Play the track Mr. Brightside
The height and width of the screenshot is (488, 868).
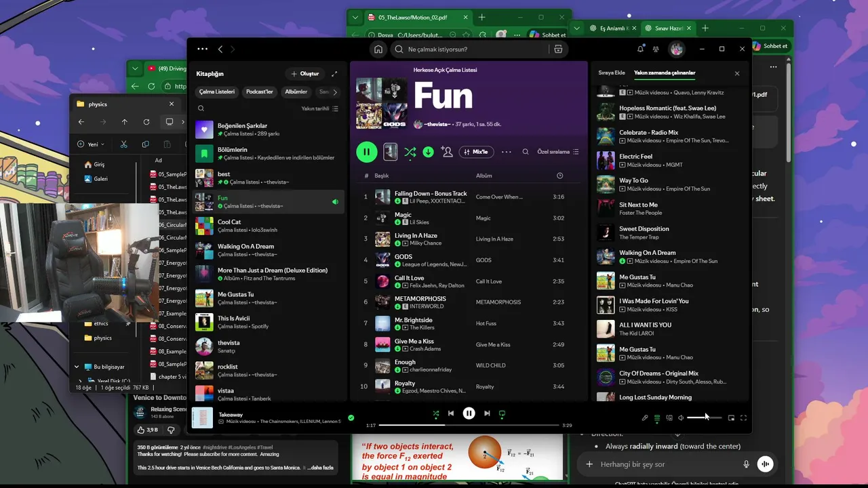click(x=413, y=320)
